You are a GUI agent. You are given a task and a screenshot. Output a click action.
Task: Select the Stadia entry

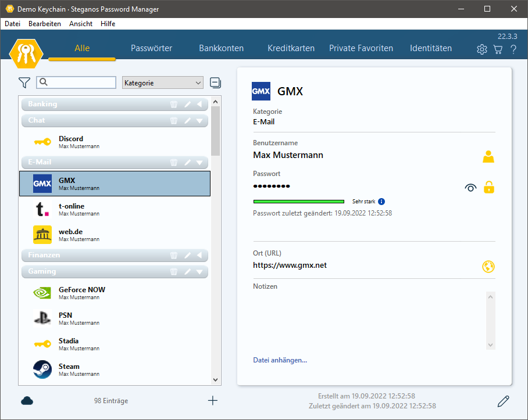115,344
